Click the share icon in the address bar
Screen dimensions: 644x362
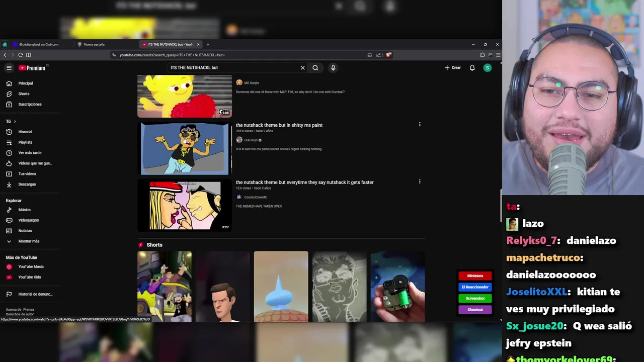coord(378,55)
